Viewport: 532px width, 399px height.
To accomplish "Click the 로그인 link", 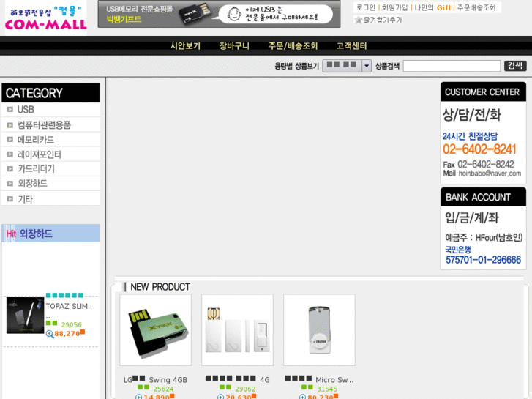I will (366, 7).
